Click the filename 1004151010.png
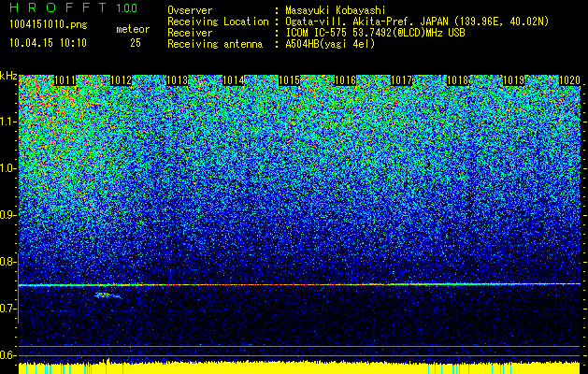 [49, 25]
